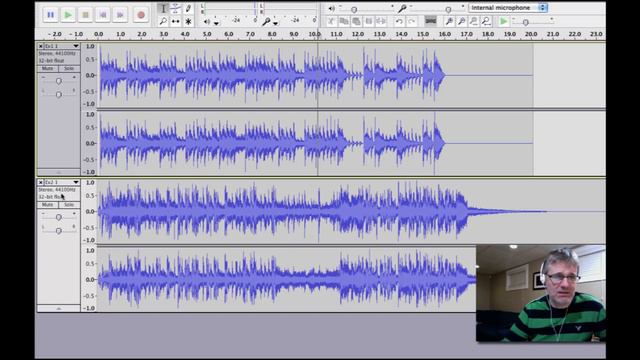Screen dimensions: 640x360
Task: Select the Draw (pencil) tool
Action: (188, 8)
